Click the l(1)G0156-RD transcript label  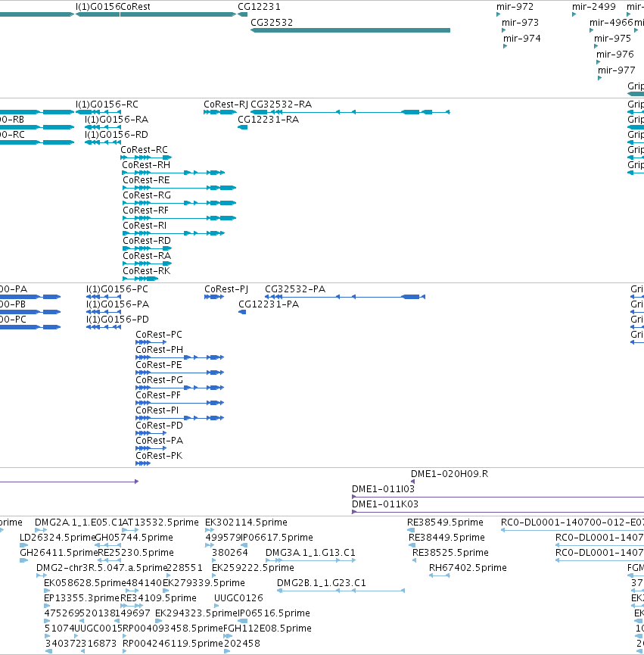117,135
